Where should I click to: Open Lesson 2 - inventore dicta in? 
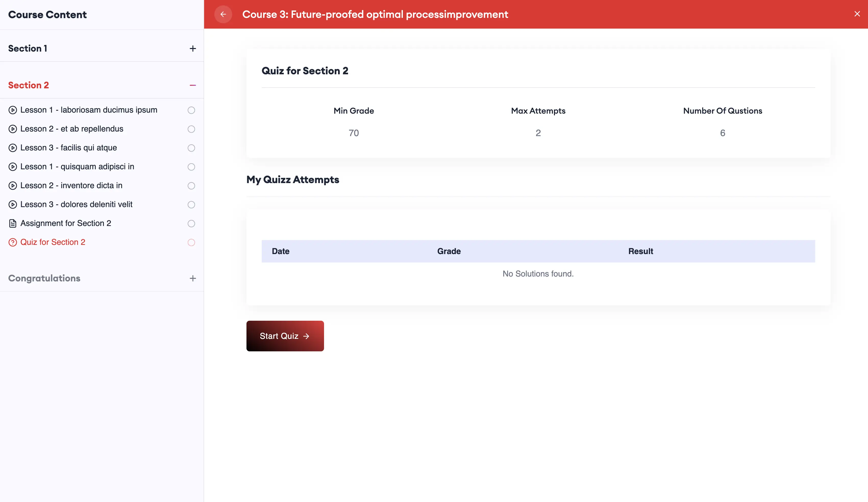[71, 186]
